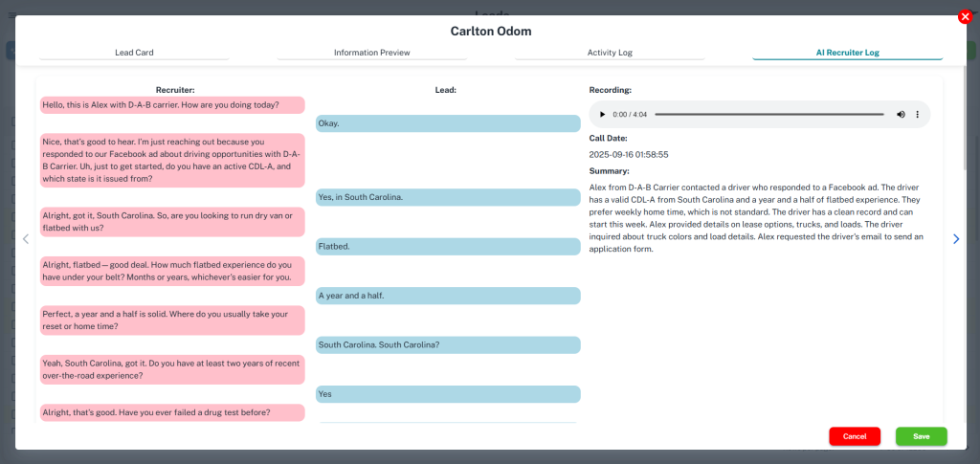The height and width of the screenshot is (464, 980).
Task: Open the Information Preview tab
Action: pyautogui.click(x=371, y=53)
